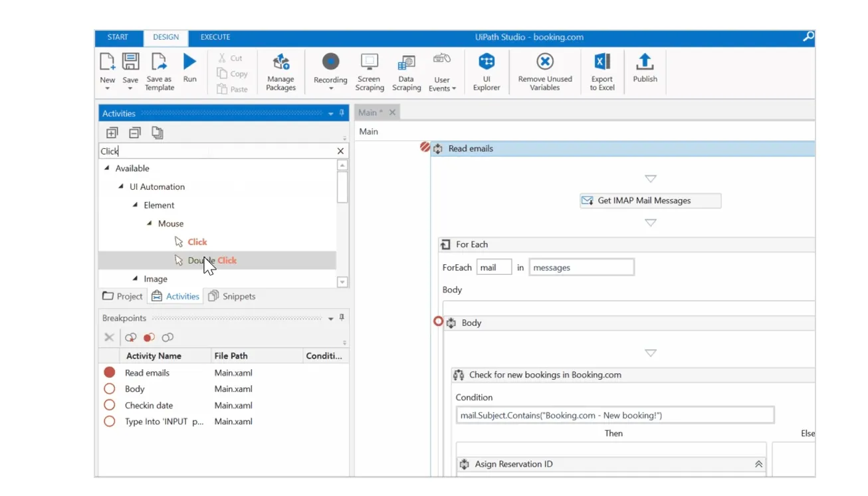Click first circle icon in Breakpoints toolbar
This screenshot has width=868, height=496.
131,337
